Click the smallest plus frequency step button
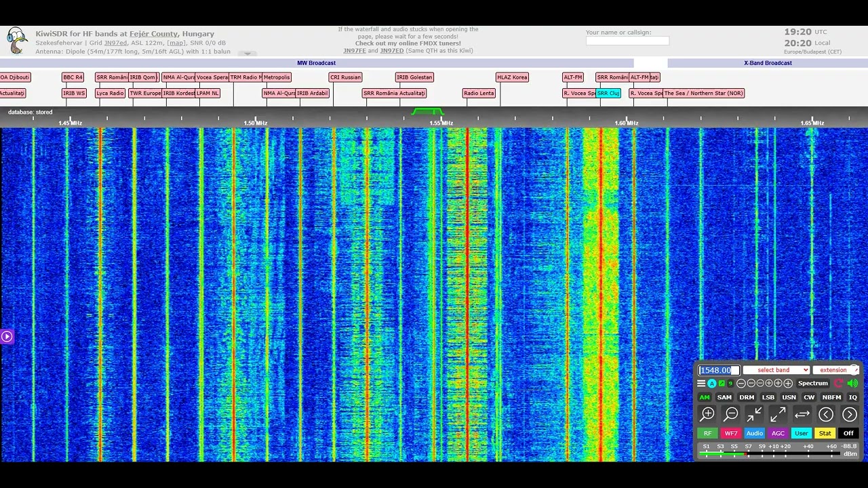This screenshot has height=488, width=868. (769, 384)
